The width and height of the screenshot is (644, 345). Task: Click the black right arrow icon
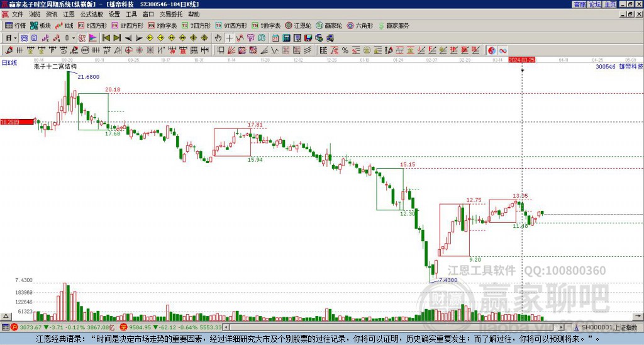139,38
